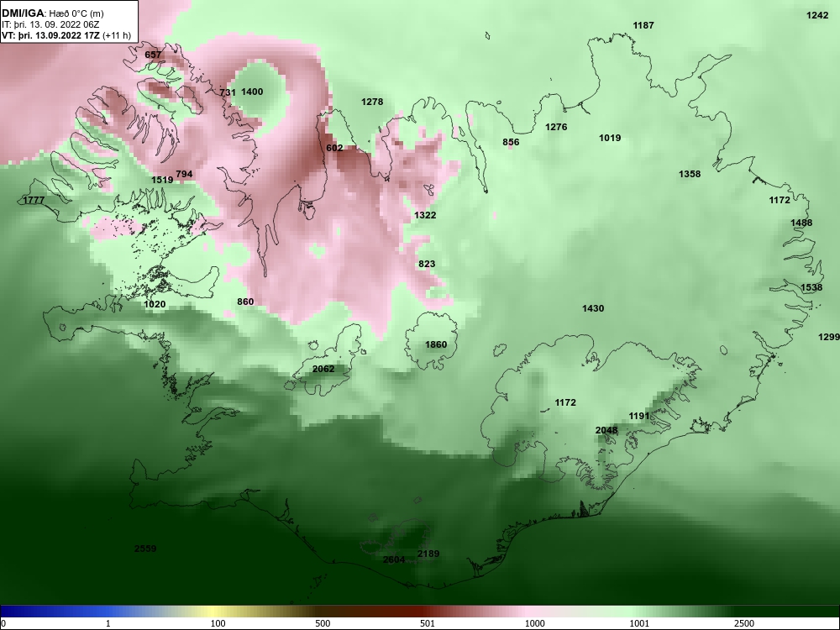Click the 501 tick on the color scale
Screen dimensions: 840x630
coord(427,623)
